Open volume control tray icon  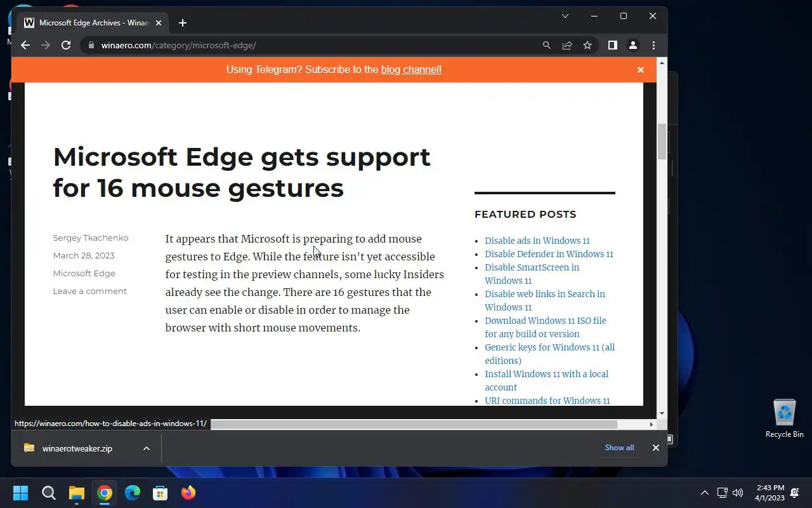[737, 493]
